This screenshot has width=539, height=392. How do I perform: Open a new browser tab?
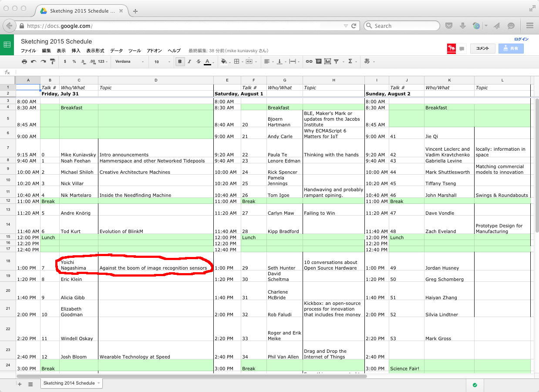135,11
